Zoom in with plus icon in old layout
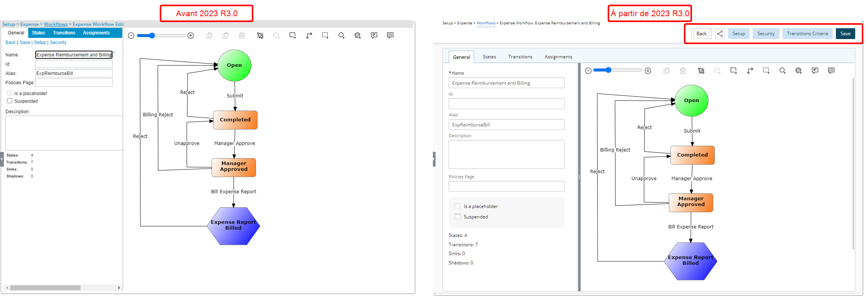This screenshot has width=868, height=300. pos(191,36)
